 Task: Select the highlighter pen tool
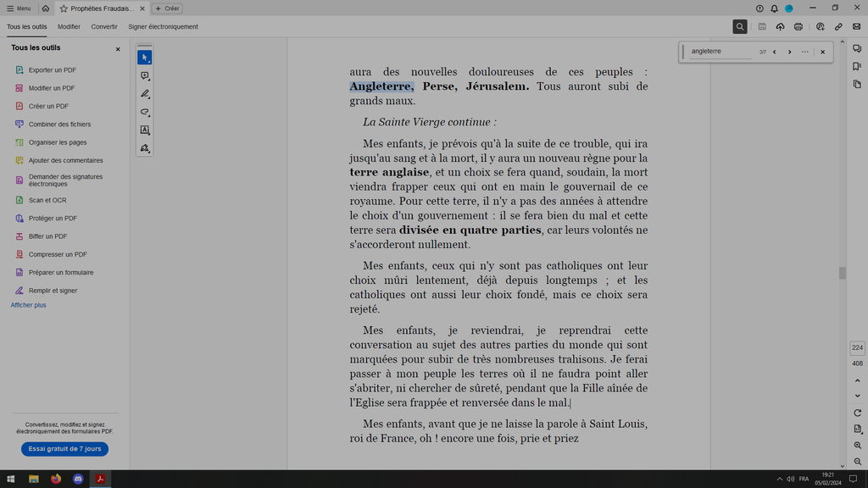coord(144,94)
